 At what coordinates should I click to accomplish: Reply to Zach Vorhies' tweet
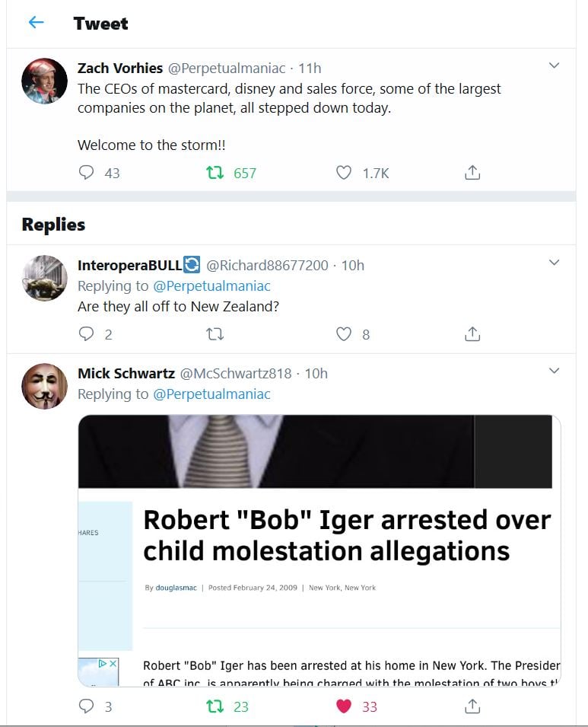tap(87, 174)
